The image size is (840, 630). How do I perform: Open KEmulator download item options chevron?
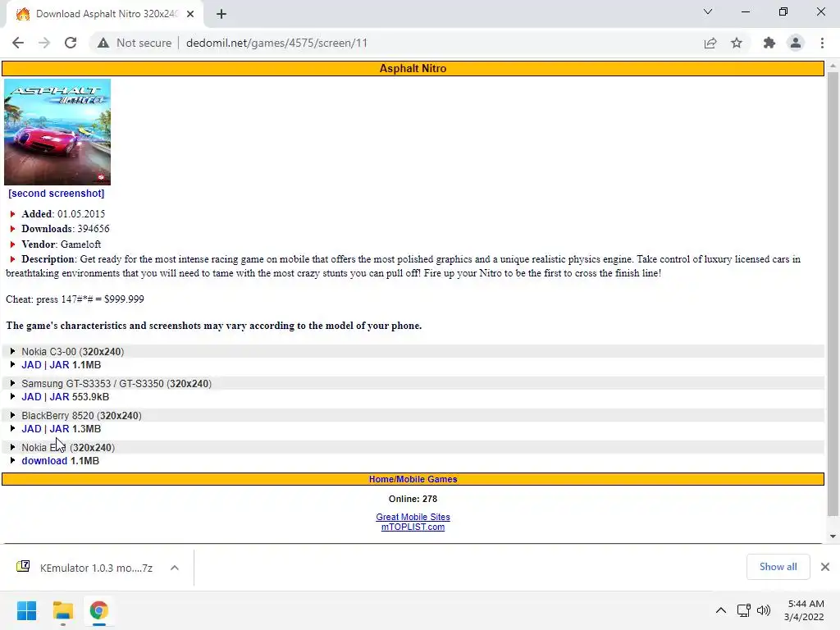tap(175, 568)
